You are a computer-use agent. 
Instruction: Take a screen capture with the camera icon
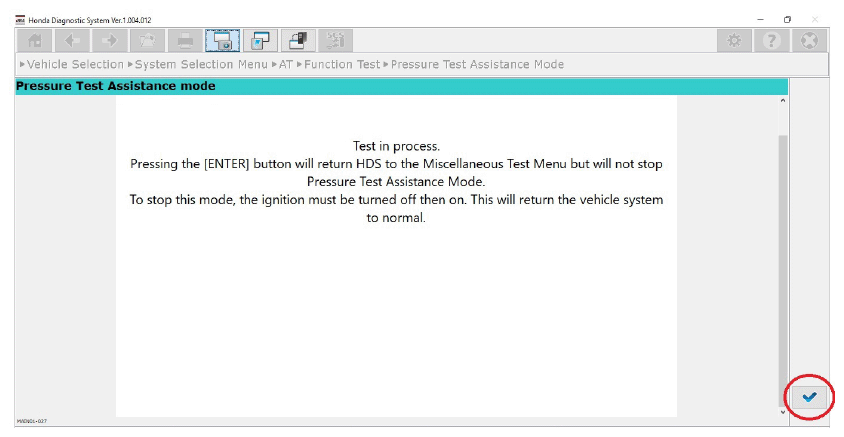click(223, 40)
